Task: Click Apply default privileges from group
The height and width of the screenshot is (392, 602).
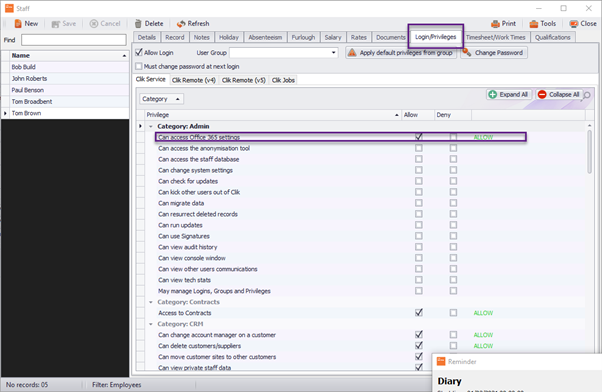Action: point(401,53)
